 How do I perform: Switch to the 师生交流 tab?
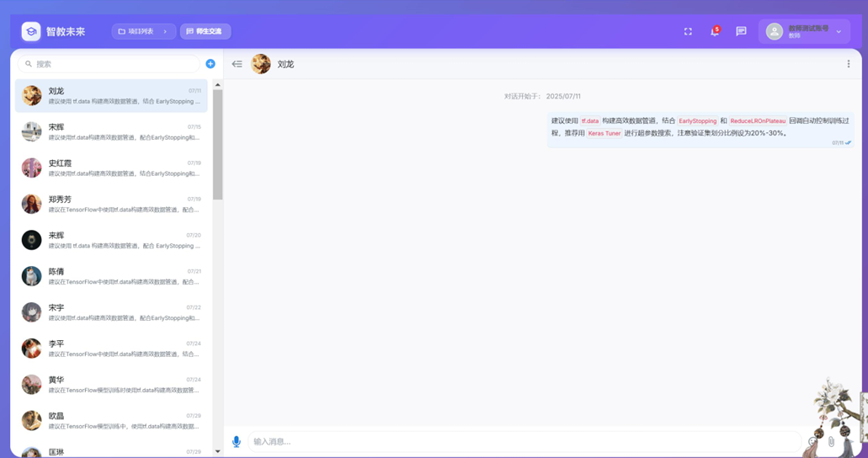coord(205,32)
